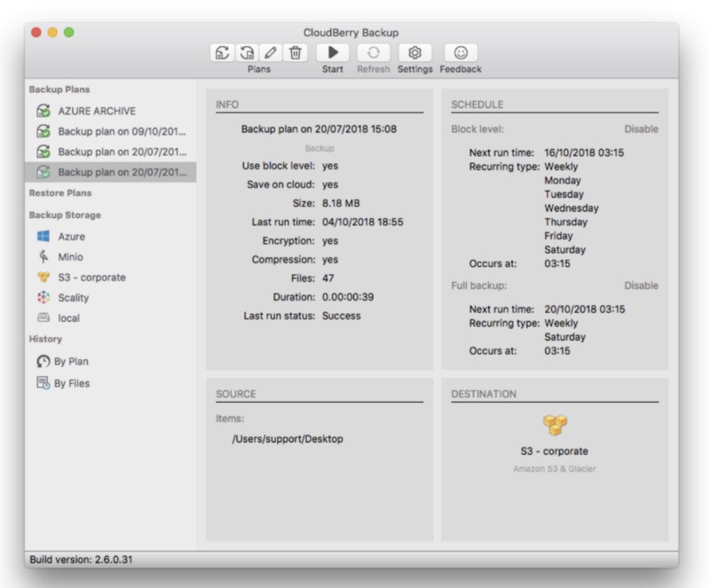Click the Refresh toolbar button
Viewport: 710px width, 588px height.
(x=373, y=53)
